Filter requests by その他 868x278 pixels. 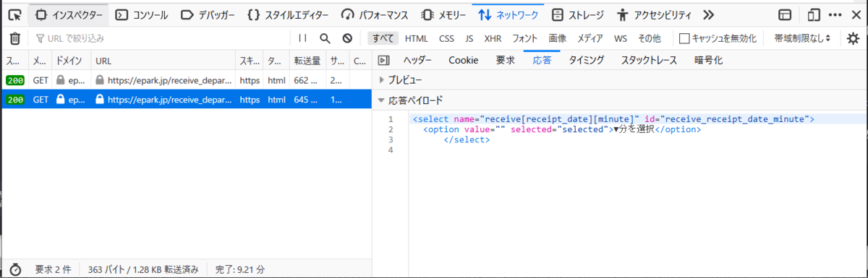coord(649,38)
